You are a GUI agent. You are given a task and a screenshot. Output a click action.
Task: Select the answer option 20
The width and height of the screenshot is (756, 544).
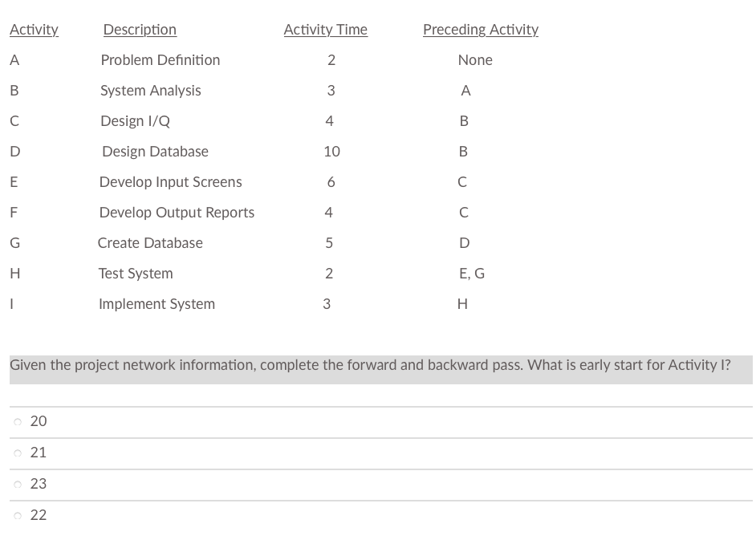point(38,421)
